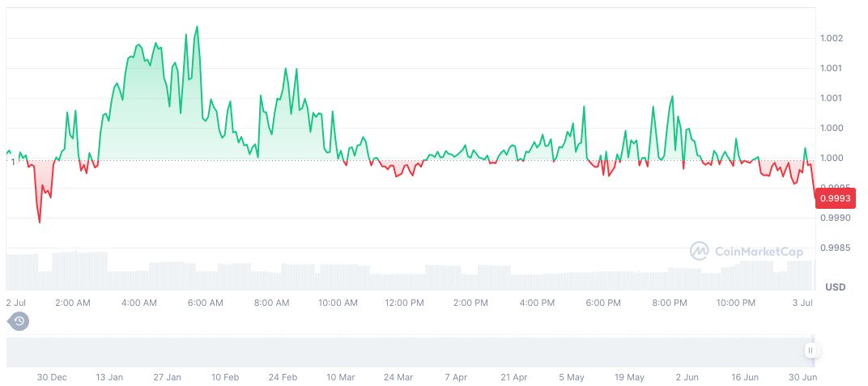
Task: Click the 3 Jul end date label
Action: point(802,303)
